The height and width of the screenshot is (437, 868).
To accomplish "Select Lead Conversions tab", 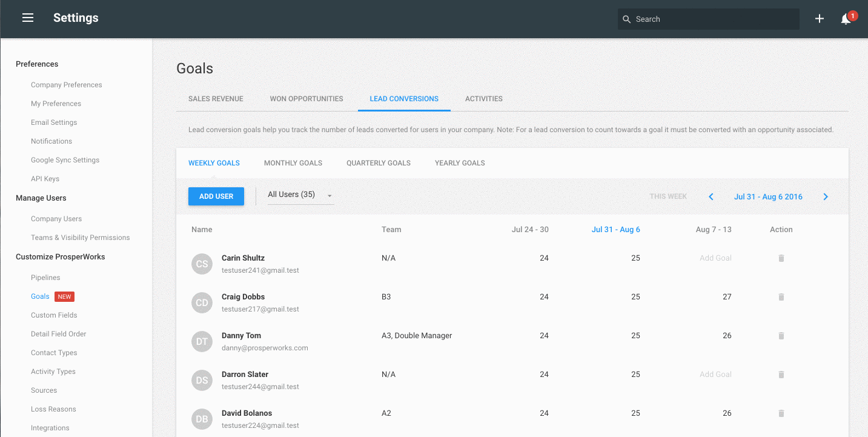I will point(404,99).
